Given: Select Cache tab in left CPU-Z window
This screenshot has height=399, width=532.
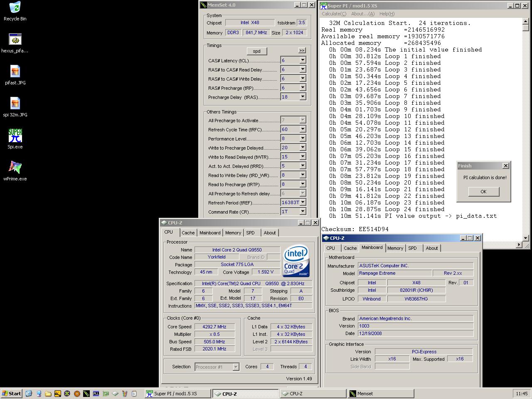Looking at the screenshot, I should click(188, 233).
